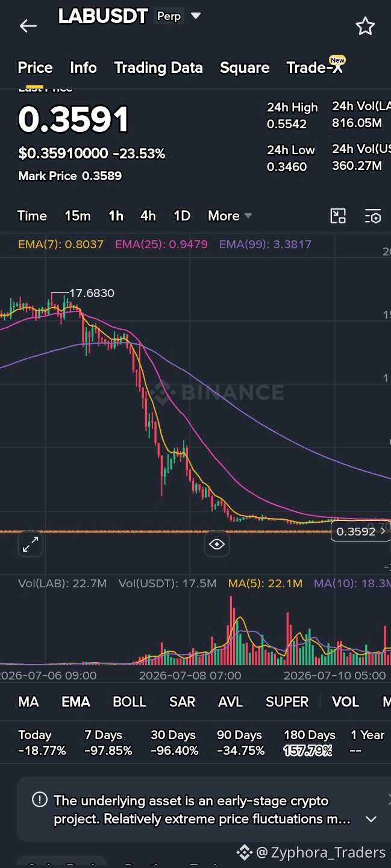Screen dimensions: 391x868
Task: Expand the early-stage project notice chevron
Action: coord(371,819)
